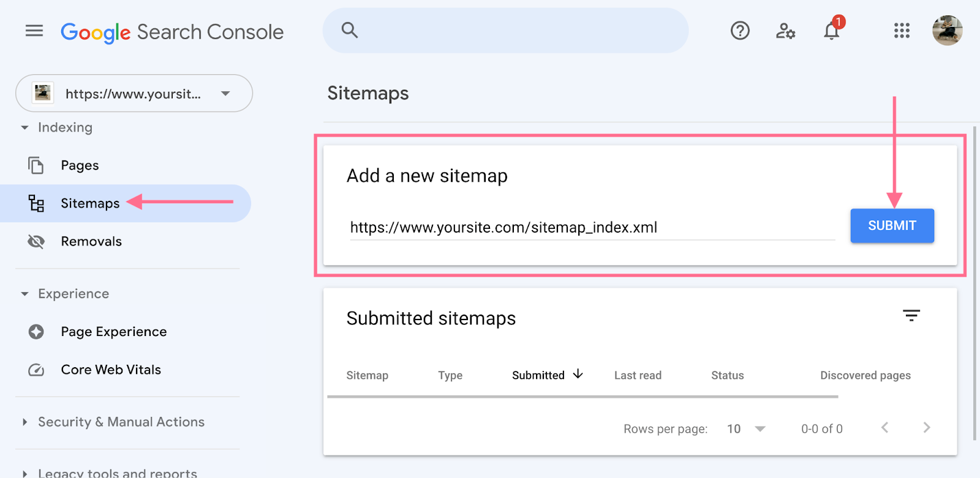Open the Help question mark icon

pyautogui.click(x=740, y=31)
